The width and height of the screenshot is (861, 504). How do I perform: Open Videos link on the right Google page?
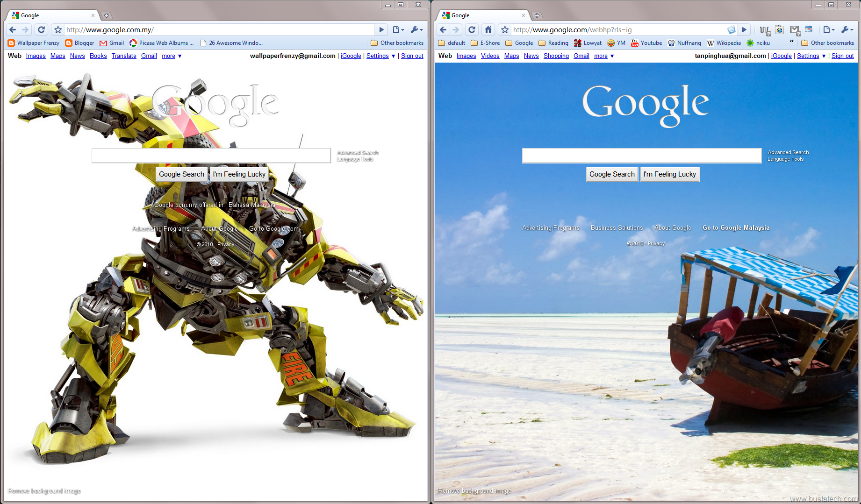(490, 56)
